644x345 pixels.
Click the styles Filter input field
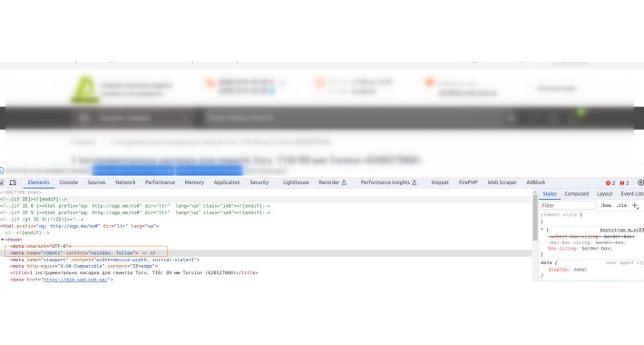coord(568,205)
